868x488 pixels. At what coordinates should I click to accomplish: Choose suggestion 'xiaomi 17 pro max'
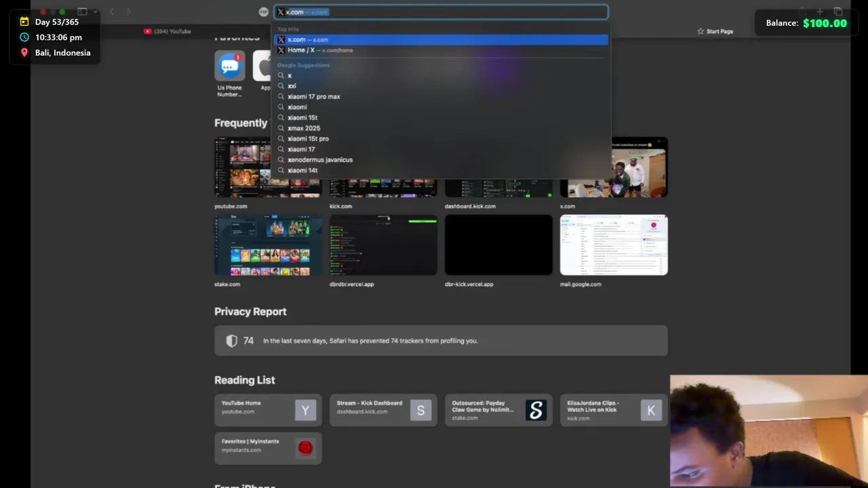pyautogui.click(x=441, y=96)
